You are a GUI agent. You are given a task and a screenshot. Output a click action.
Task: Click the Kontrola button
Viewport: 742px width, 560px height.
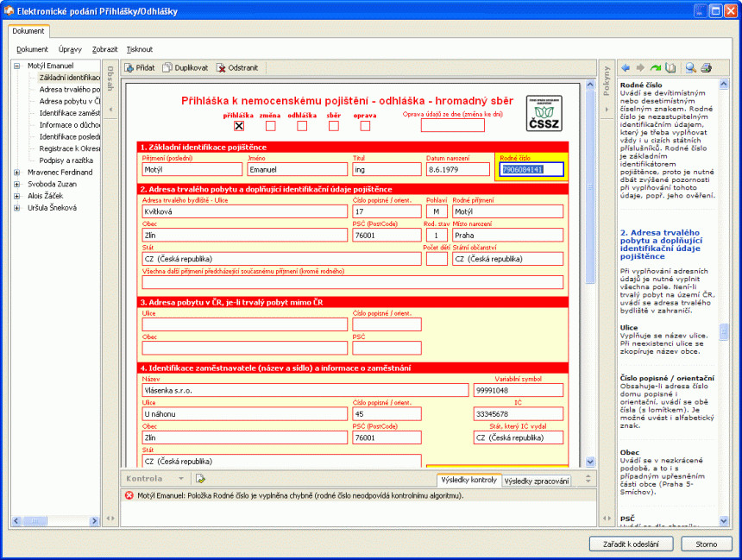pyautogui.click(x=144, y=479)
